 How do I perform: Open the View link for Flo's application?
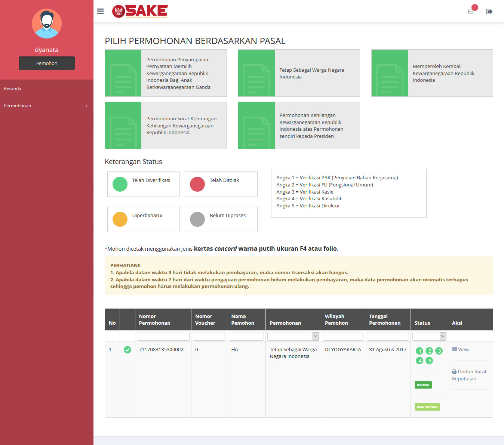tap(460, 350)
